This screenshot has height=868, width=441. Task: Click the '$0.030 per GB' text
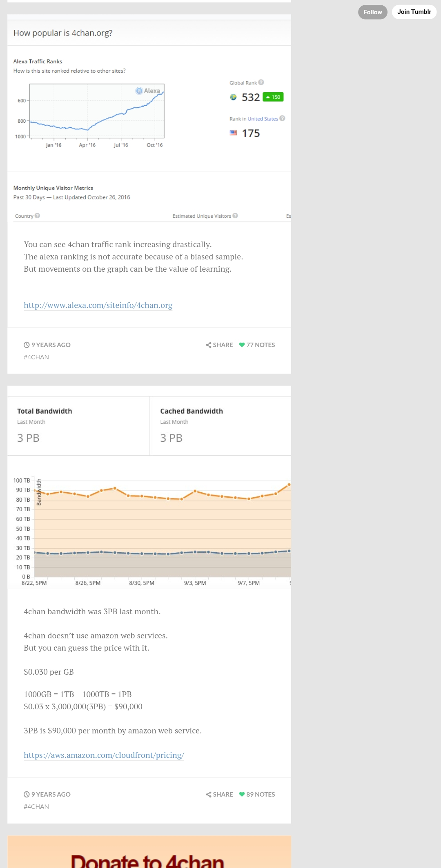(49, 672)
